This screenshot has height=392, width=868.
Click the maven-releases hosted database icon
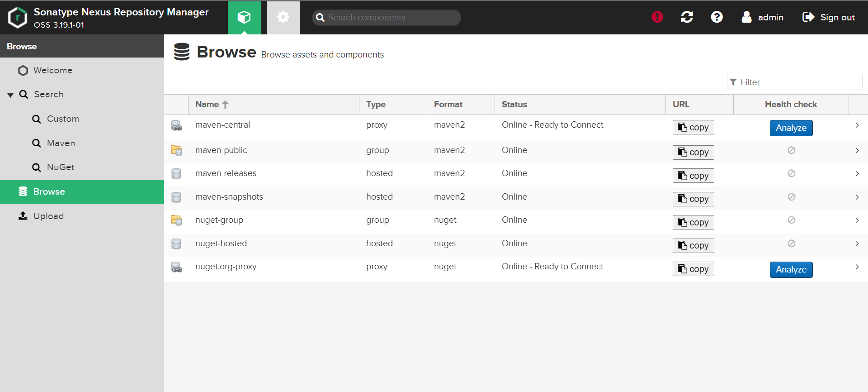(x=176, y=173)
